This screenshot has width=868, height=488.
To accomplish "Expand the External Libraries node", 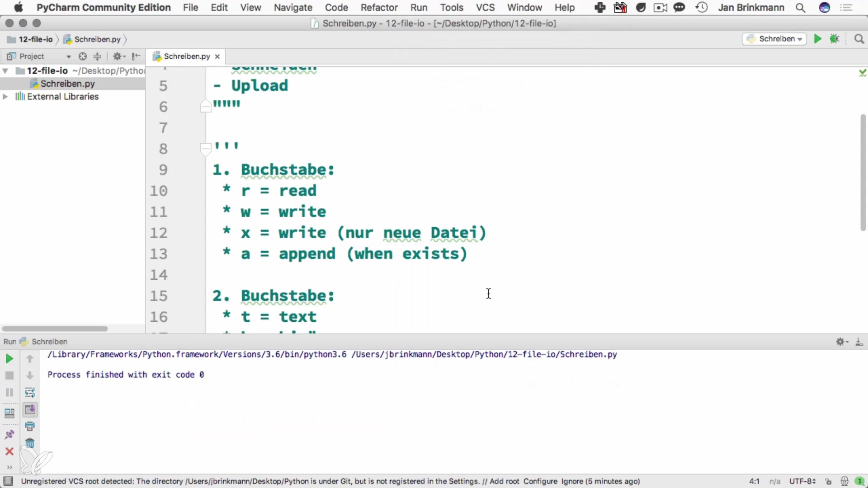I will pos(5,97).
